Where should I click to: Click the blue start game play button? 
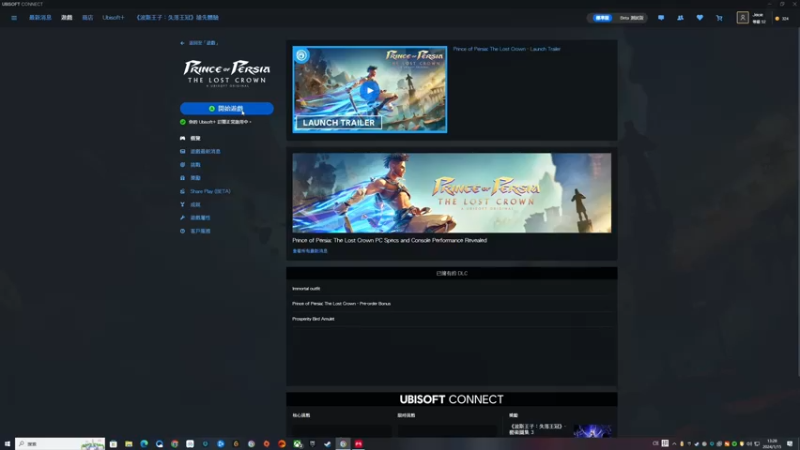(227, 109)
